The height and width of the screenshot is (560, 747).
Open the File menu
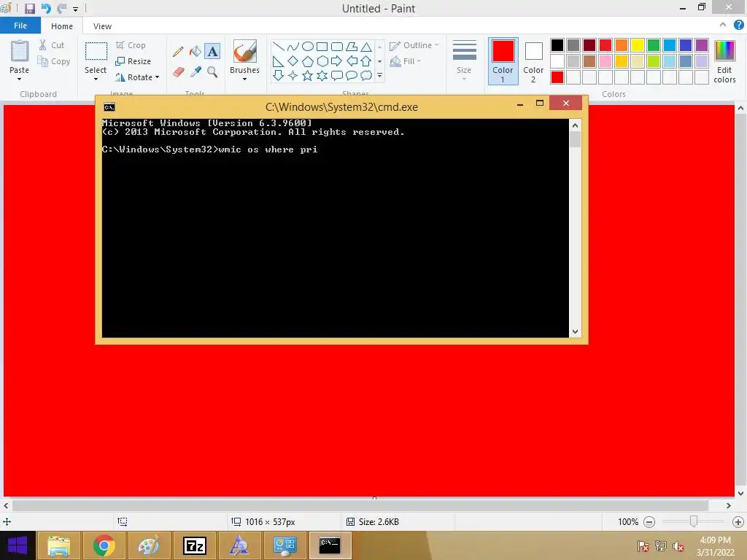20,26
